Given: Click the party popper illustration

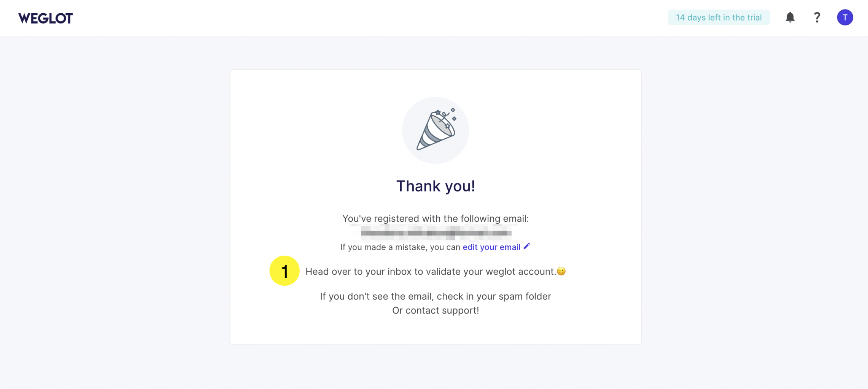Looking at the screenshot, I should 436,129.
